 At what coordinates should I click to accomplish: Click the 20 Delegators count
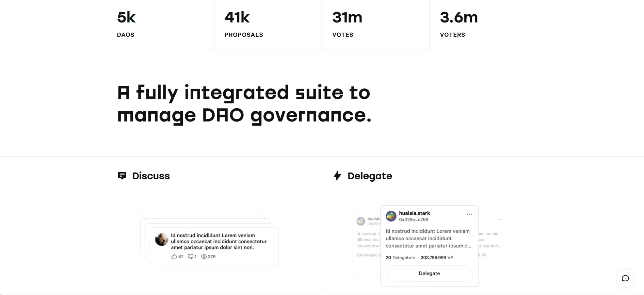tap(400, 258)
